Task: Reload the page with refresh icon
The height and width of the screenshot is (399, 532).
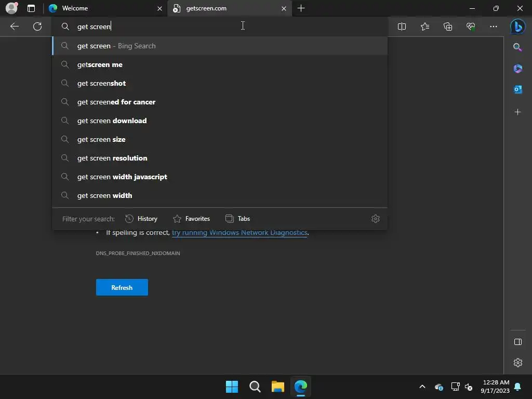Action: tap(37, 26)
